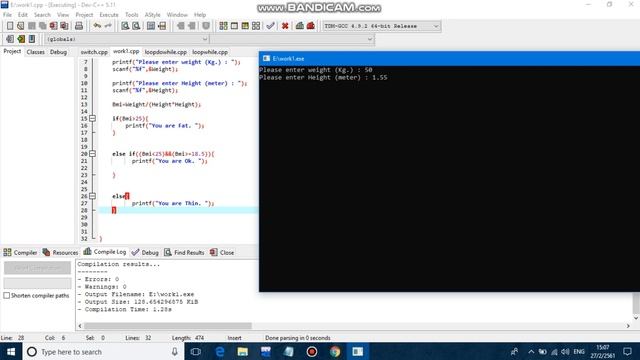Viewport: 640px width, 360px height.
Task: Click the Insert mode status bar entry
Action: coord(234,338)
